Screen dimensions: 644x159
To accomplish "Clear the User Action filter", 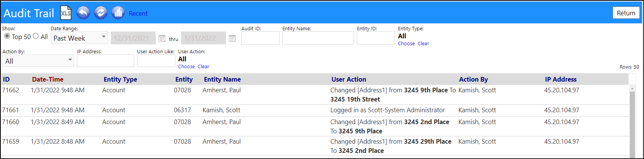I will (x=203, y=67).
